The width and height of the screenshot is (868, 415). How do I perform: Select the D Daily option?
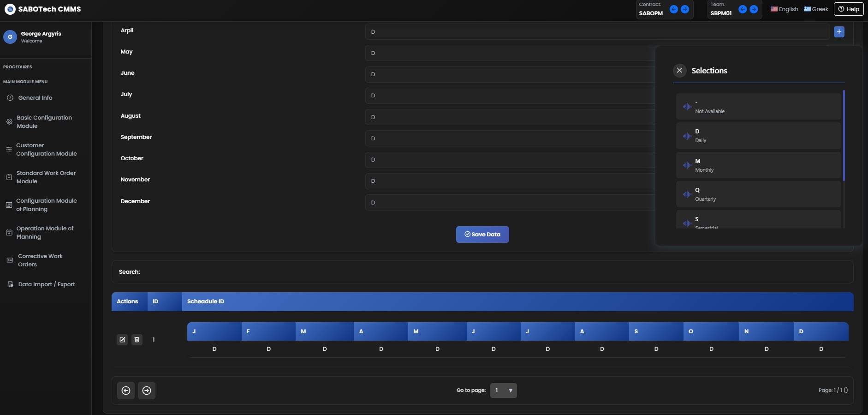pos(759,136)
